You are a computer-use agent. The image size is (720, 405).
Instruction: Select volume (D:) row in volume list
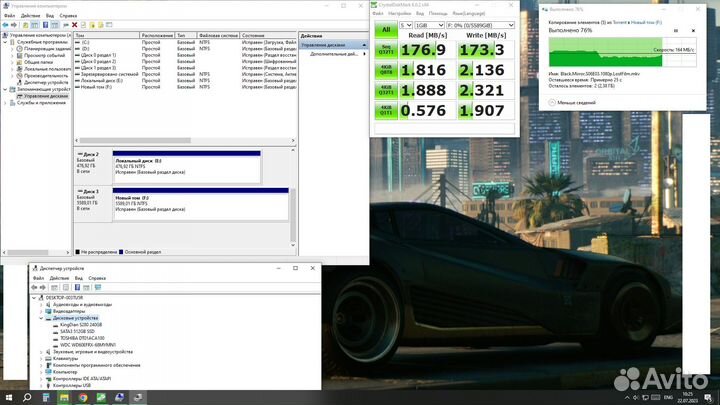pos(186,48)
